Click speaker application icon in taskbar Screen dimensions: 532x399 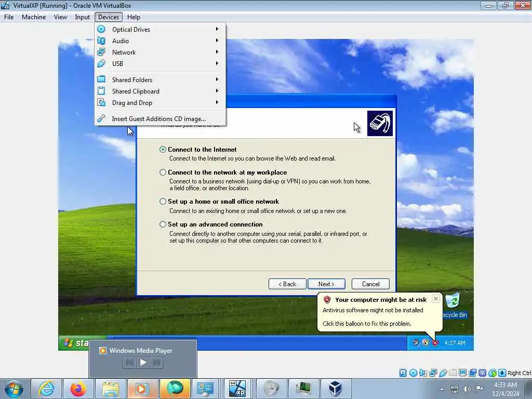click(x=271, y=389)
